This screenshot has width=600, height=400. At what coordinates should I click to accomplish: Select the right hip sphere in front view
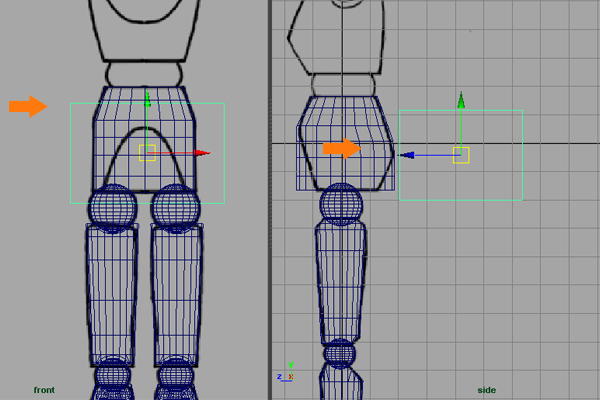click(x=176, y=209)
